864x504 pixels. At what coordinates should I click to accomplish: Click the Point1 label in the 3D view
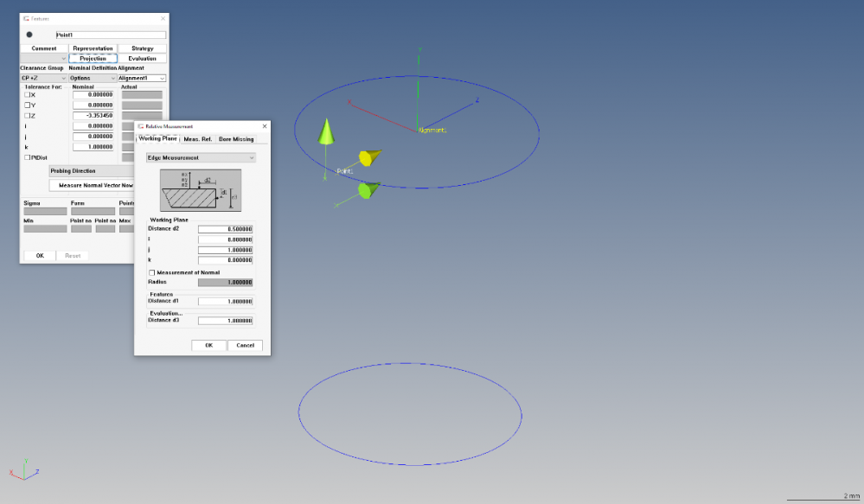[345, 171]
